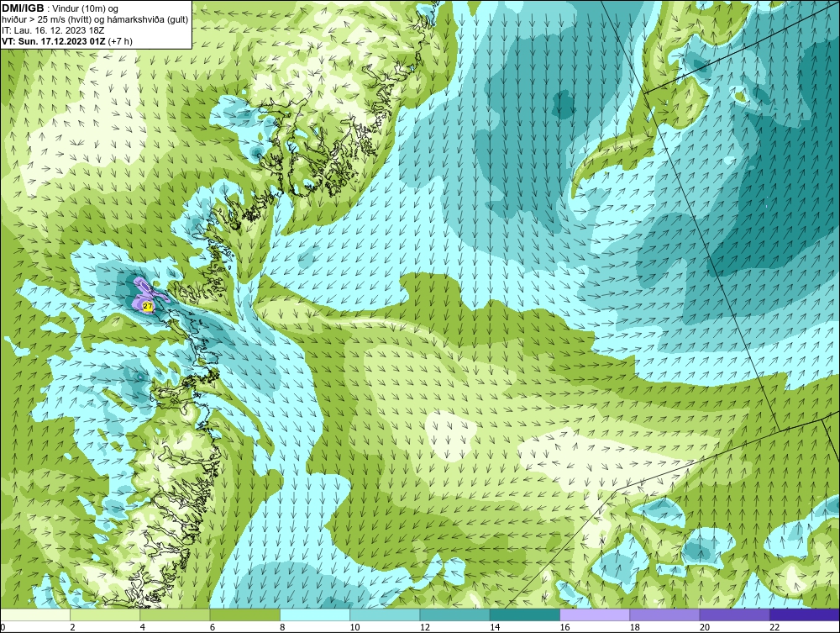
Task: Select the 8–10 m/s light cyan swatch
Action: (x=315, y=615)
